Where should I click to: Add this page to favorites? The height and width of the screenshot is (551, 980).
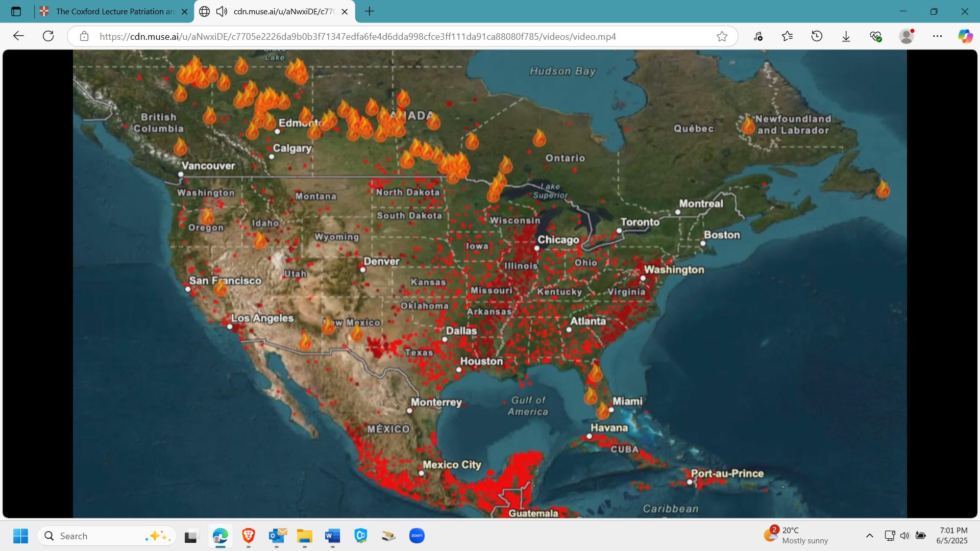coord(722,36)
